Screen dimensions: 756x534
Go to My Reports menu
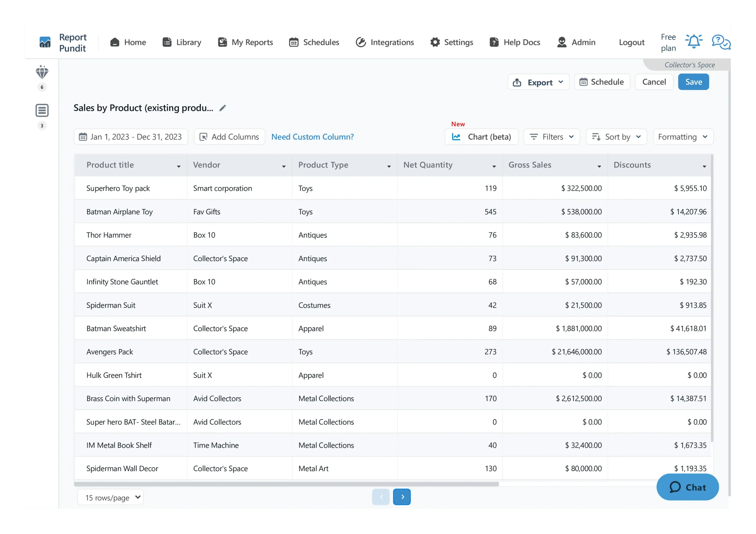245,43
